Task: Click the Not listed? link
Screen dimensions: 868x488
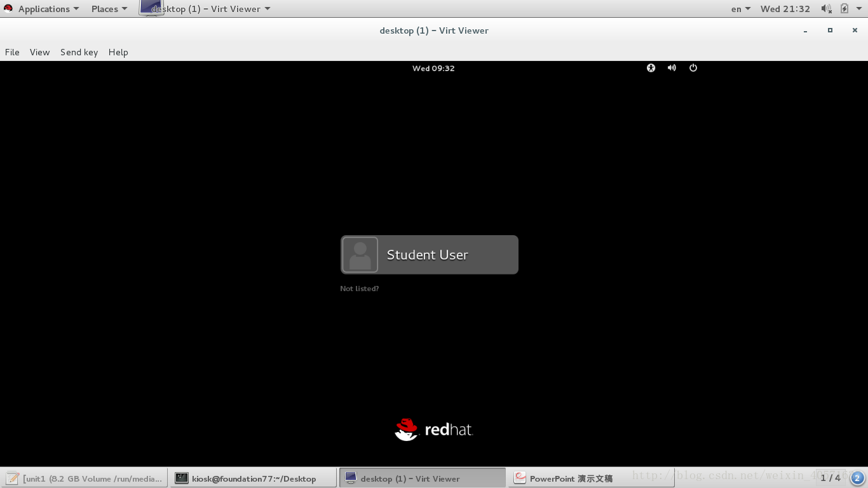Action: pyautogui.click(x=359, y=288)
